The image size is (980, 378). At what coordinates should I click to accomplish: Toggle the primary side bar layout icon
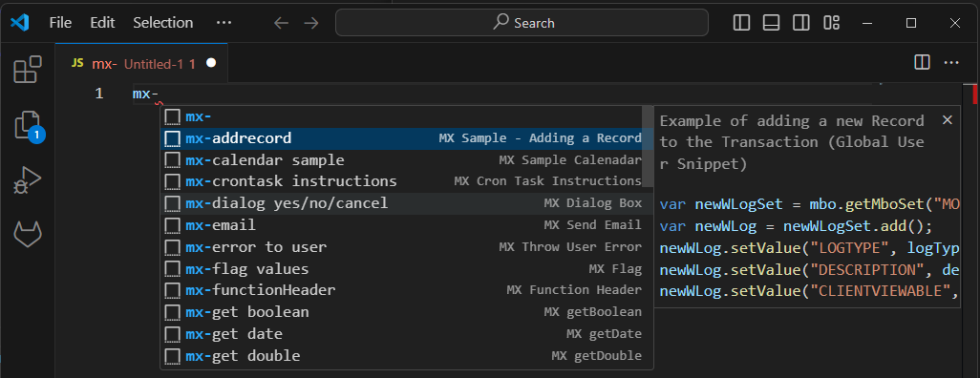[741, 23]
